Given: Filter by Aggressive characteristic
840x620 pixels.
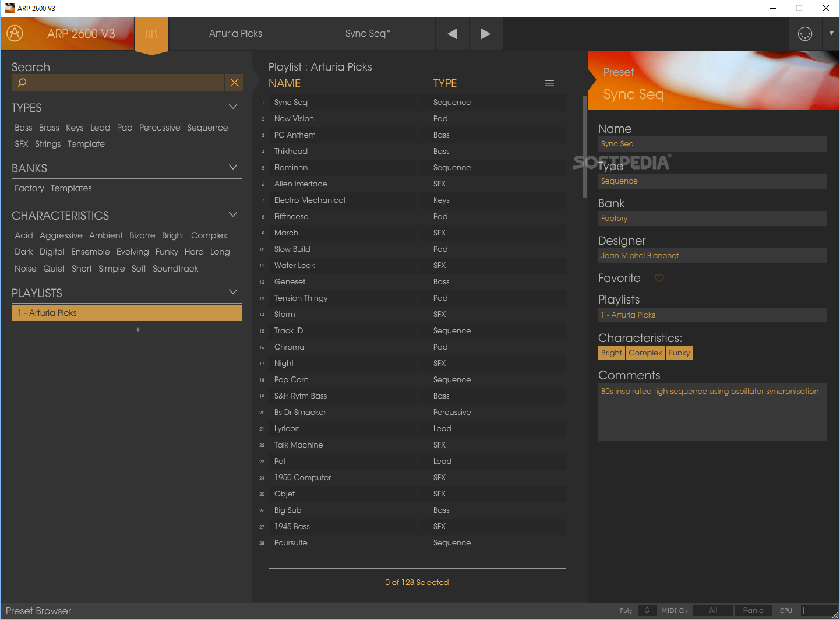Looking at the screenshot, I should coord(61,235).
